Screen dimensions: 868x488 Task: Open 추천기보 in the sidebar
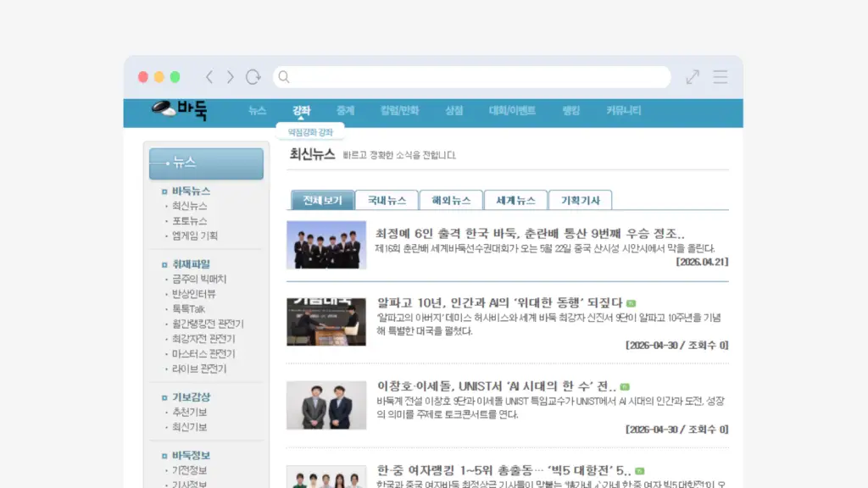pyautogui.click(x=189, y=413)
